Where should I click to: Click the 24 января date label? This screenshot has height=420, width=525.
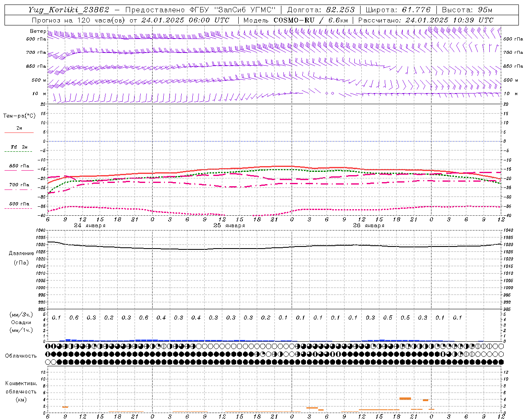coord(89,226)
